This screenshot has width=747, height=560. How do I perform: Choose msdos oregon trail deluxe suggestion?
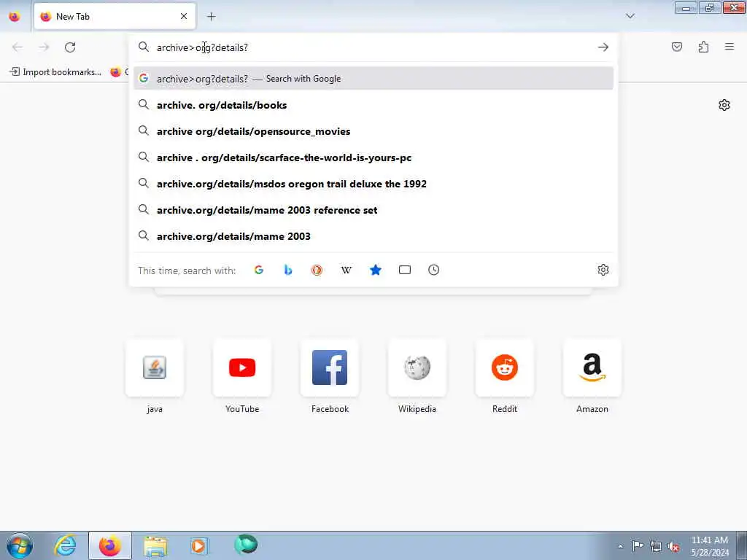(x=373, y=184)
